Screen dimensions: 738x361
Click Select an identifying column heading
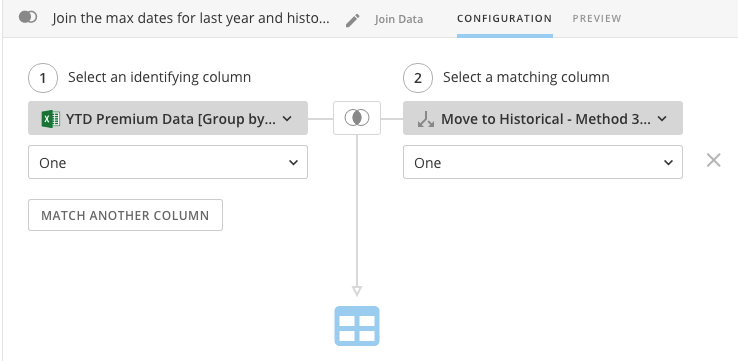[160, 77]
